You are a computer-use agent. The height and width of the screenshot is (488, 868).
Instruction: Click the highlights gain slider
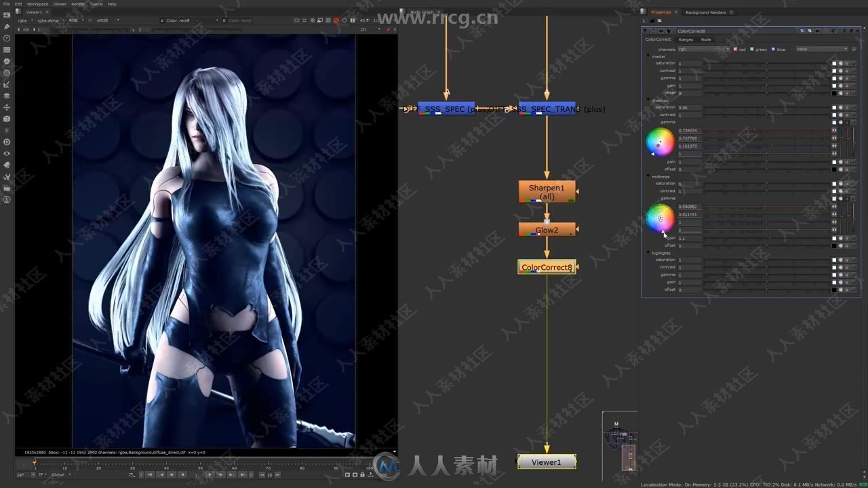766,282
